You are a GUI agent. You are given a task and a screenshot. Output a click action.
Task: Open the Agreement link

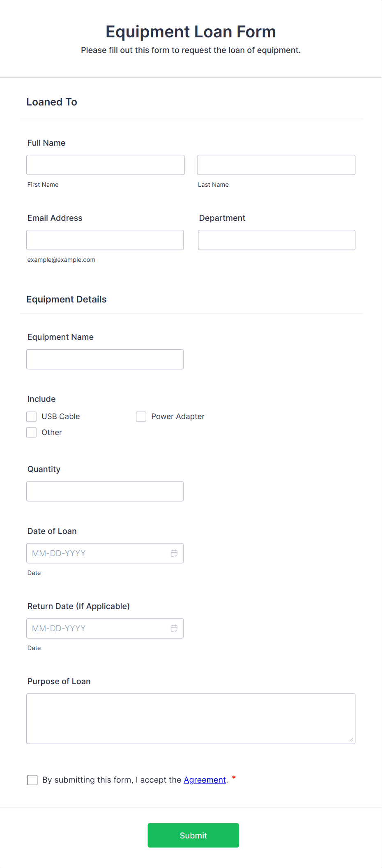[205, 780]
